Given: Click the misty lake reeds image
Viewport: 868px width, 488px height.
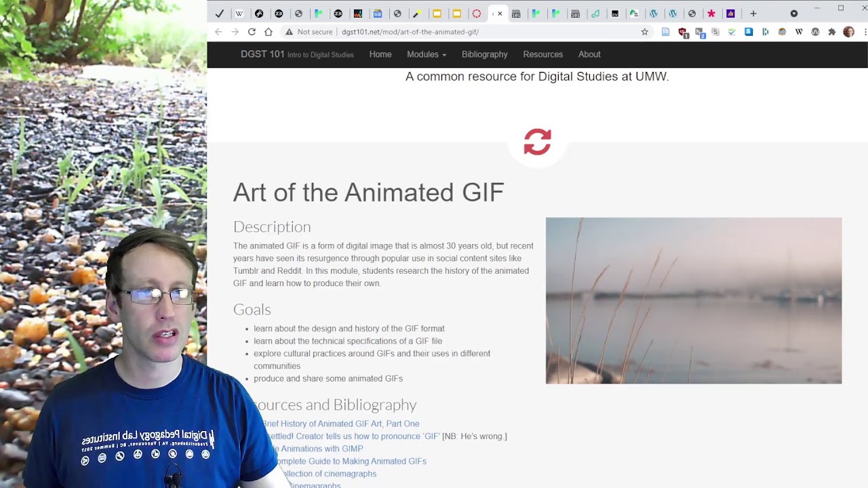Looking at the screenshot, I should pos(694,300).
